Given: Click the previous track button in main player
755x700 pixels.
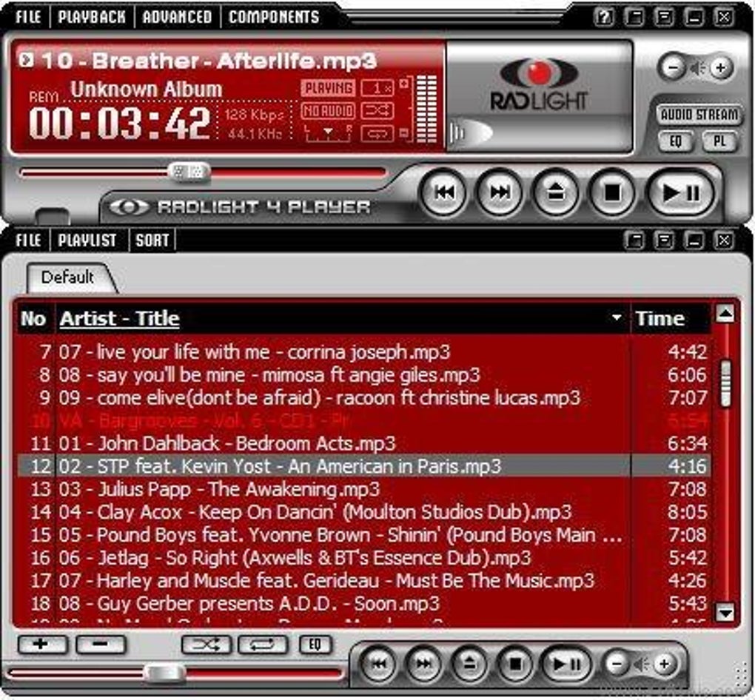Looking at the screenshot, I should click(x=443, y=192).
